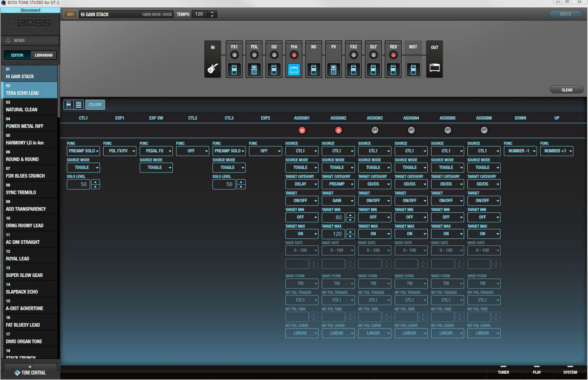Open Tone Central panel

(x=30, y=372)
